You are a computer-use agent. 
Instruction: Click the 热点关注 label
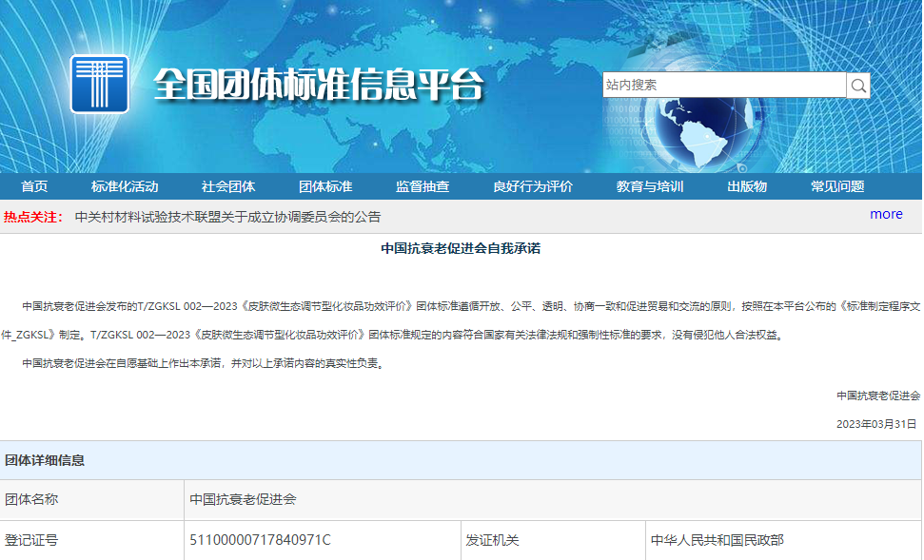(33, 217)
